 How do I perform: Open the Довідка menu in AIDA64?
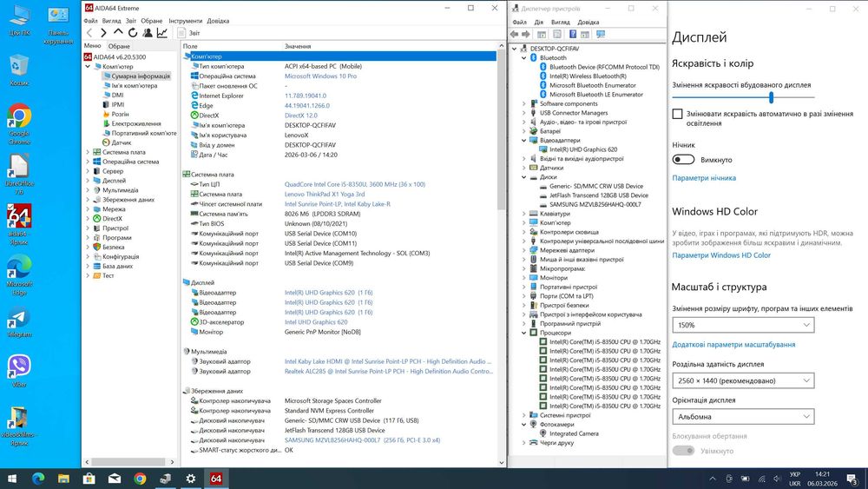point(218,21)
